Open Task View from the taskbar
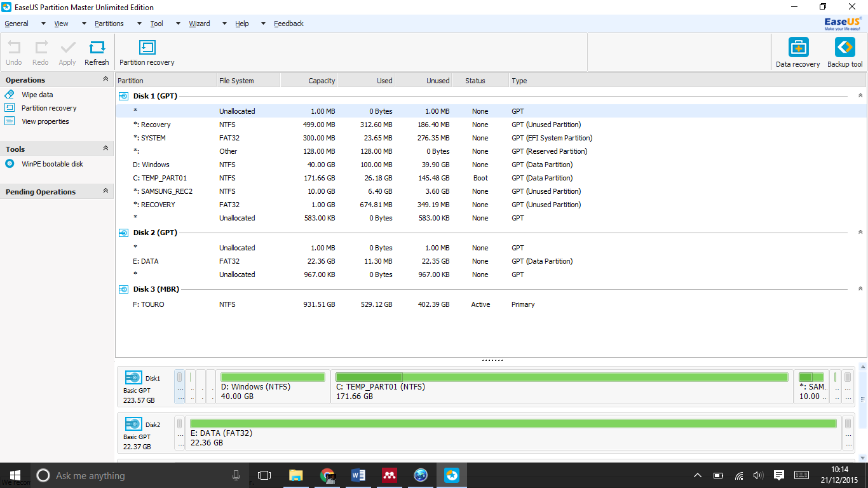868x488 pixels. pyautogui.click(x=264, y=475)
